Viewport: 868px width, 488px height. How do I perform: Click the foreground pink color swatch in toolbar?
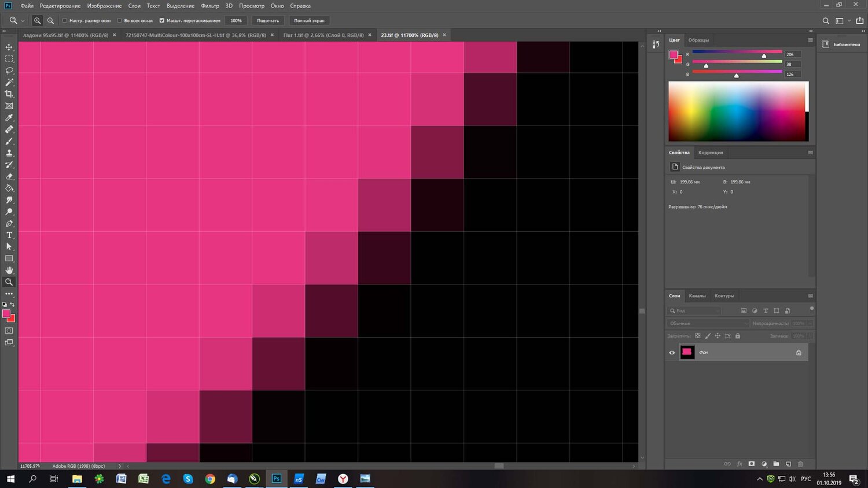click(x=6, y=314)
